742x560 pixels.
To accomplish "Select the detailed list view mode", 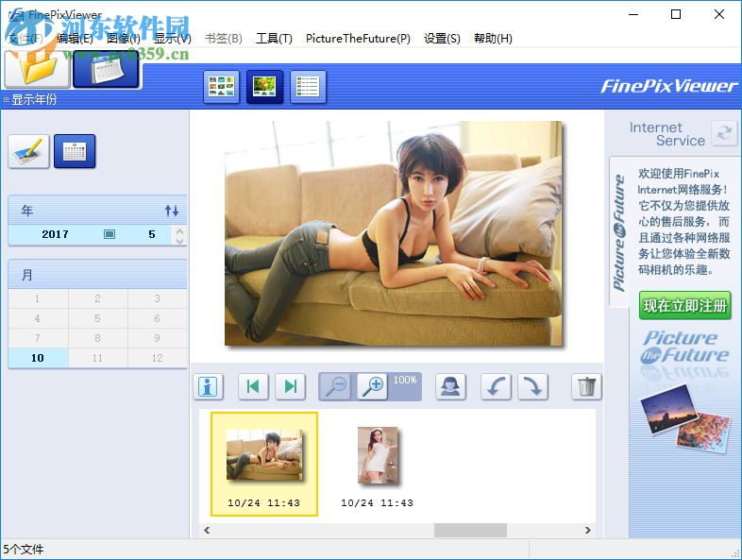I will 308,87.
